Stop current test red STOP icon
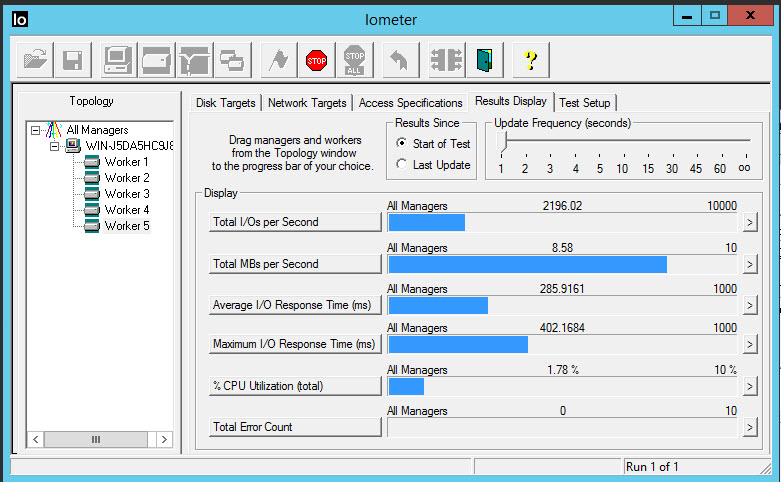Image resolution: width=781 pixels, height=482 pixels. click(x=317, y=60)
